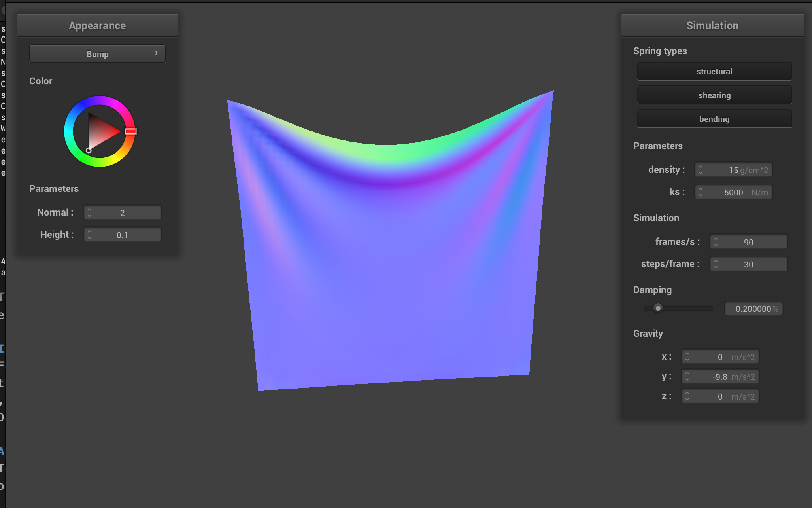This screenshot has width=812, height=508.
Task: Click the frames/s stepper arrows
Action: [x=716, y=242]
